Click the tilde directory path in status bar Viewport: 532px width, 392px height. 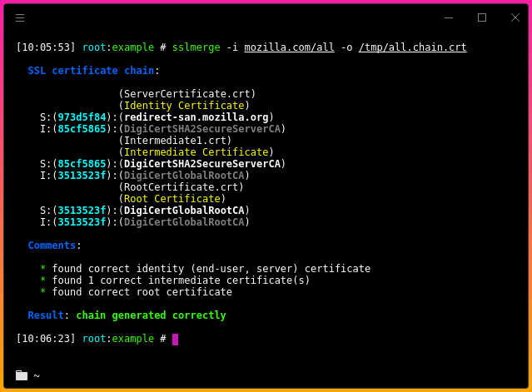(x=37, y=375)
